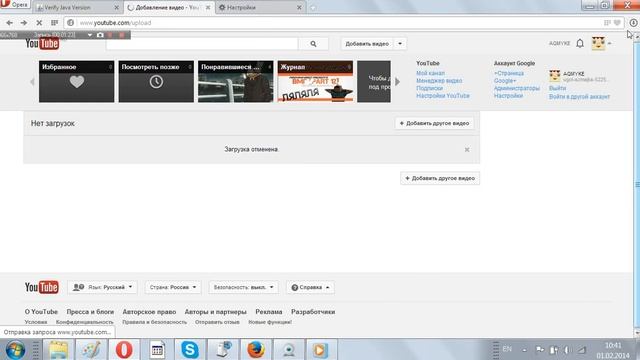Open the Windows Start button
This screenshot has width=640, height=360.
[x=15, y=350]
